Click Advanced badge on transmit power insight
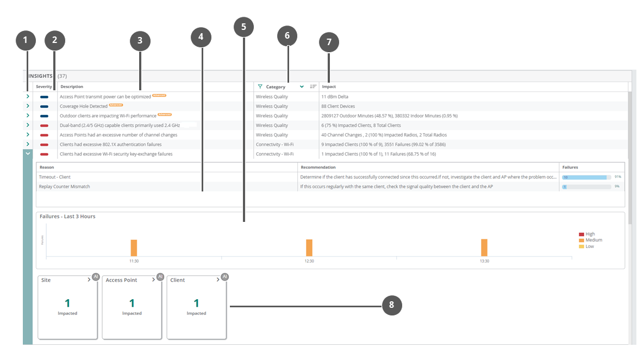This screenshot has height=347, width=644. [x=159, y=95]
